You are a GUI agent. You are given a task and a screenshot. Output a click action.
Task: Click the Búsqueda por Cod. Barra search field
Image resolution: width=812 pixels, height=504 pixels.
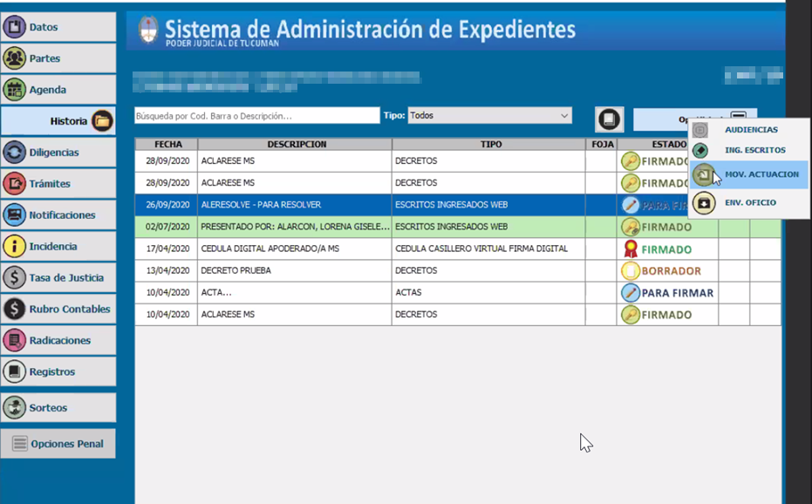(x=256, y=115)
